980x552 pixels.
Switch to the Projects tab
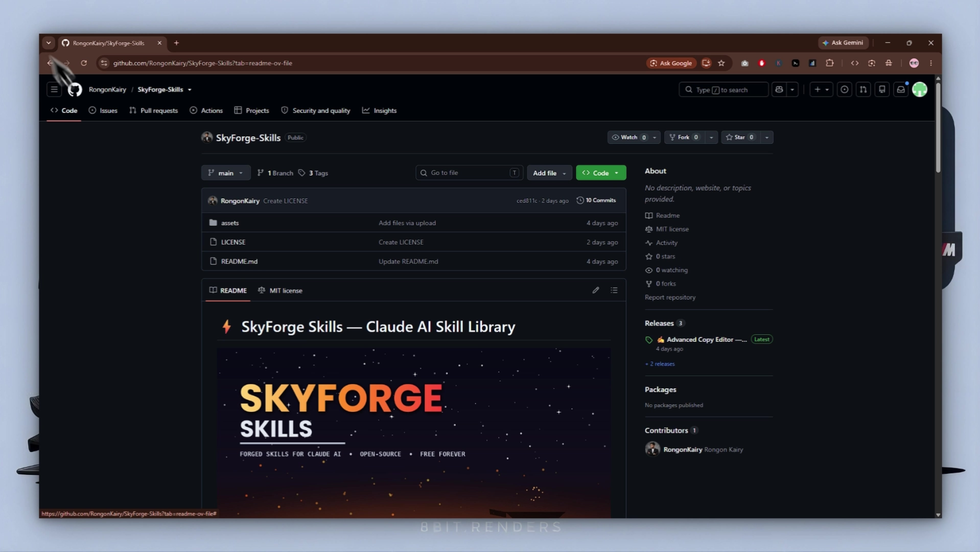252,110
